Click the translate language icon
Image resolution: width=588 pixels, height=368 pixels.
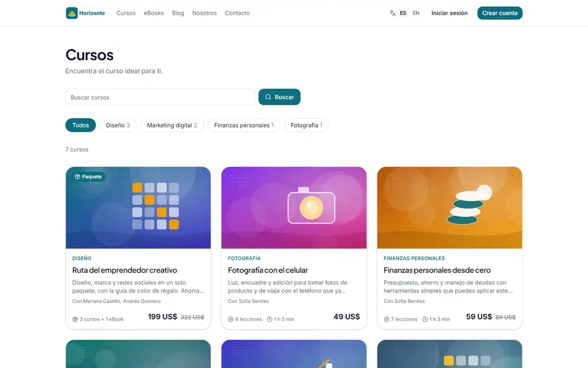click(393, 13)
